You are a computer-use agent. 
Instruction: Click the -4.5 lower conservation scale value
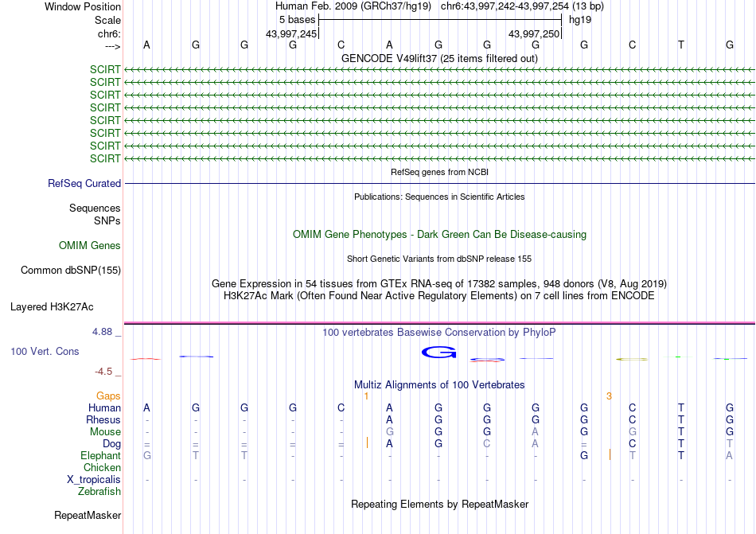(103, 372)
